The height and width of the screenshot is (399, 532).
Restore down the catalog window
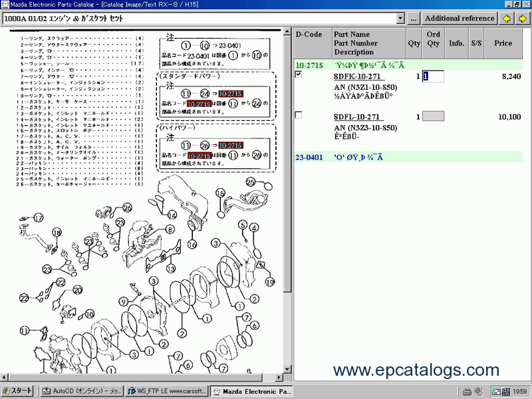pyautogui.click(x=515, y=5)
